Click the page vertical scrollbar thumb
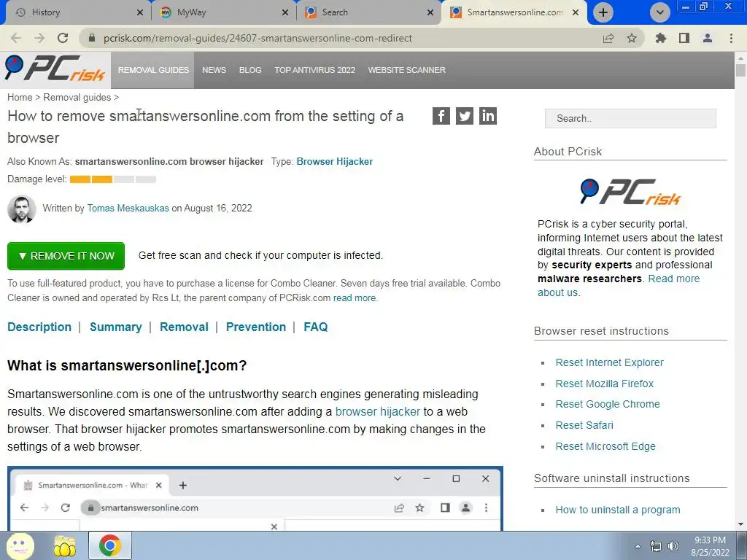The width and height of the screenshot is (747, 560). (740, 70)
